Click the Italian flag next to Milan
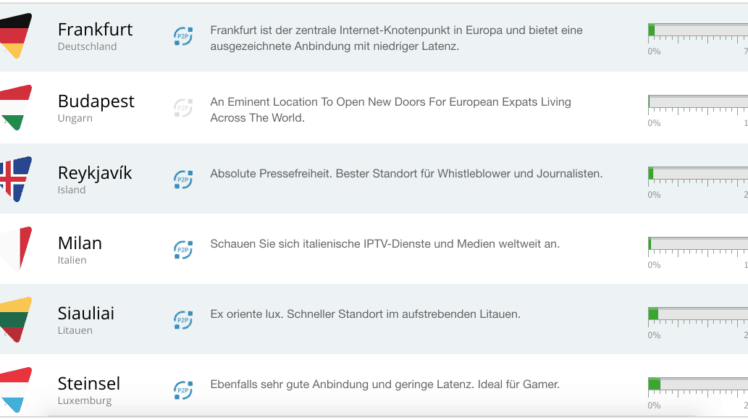The width and height of the screenshot is (748, 420). click(16, 249)
